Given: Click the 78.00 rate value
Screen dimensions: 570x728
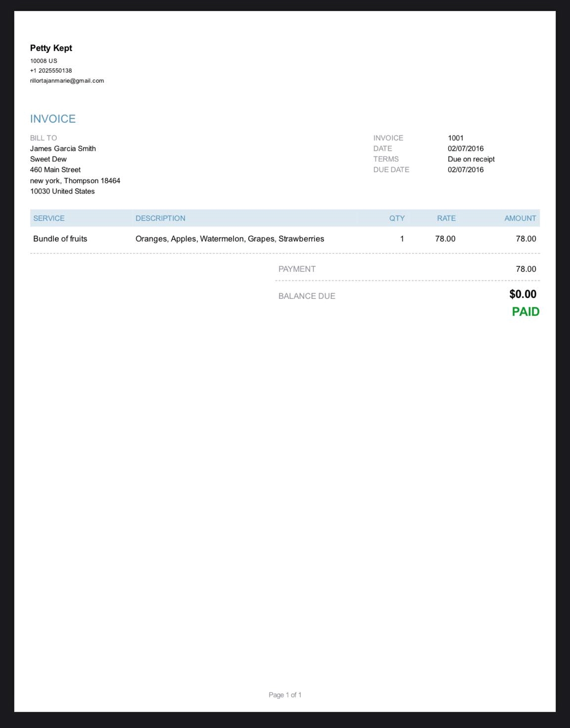Looking at the screenshot, I should coord(445,239).
